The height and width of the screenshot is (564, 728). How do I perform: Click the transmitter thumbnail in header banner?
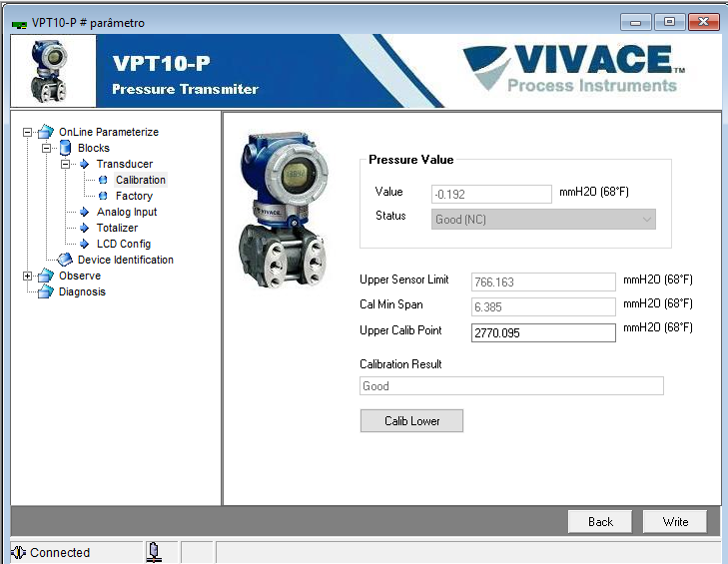pos(49,71)
